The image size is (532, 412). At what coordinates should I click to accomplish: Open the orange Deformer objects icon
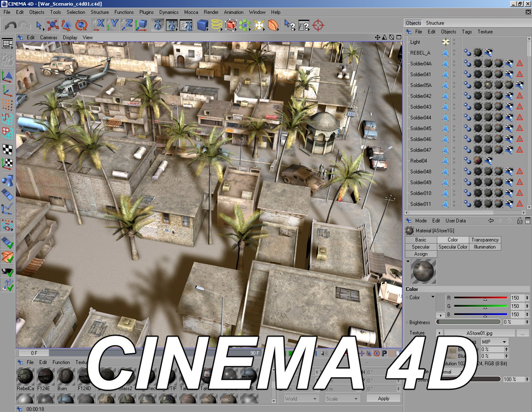click(x=273, y=25)
